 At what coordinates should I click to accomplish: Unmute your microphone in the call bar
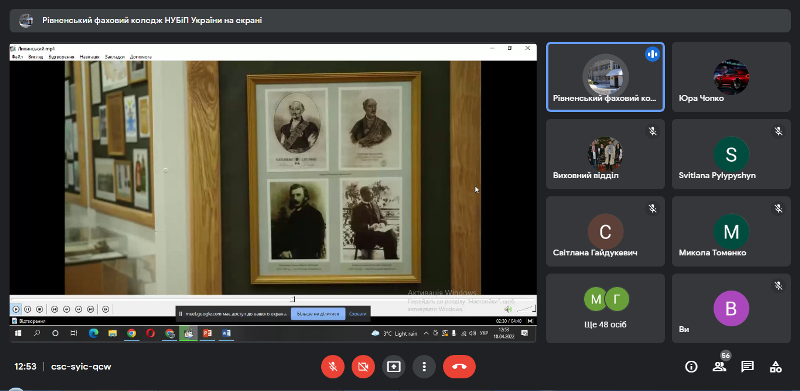point(333,366)
